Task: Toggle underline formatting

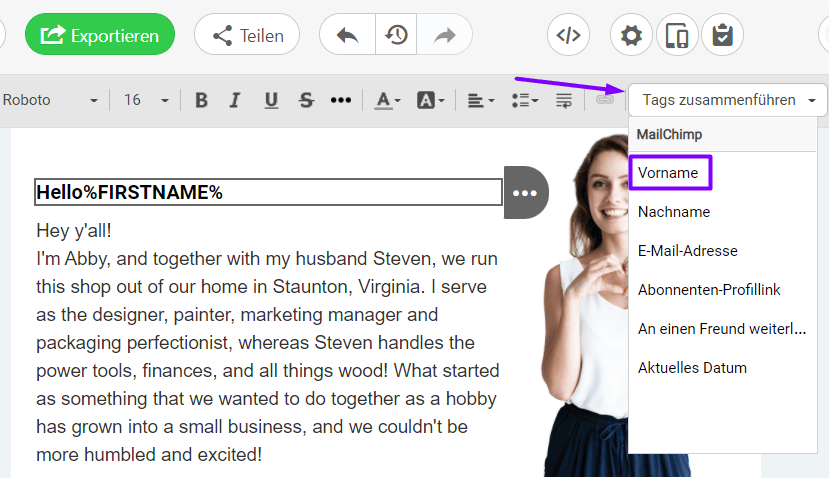Action: tap(271, 100)
